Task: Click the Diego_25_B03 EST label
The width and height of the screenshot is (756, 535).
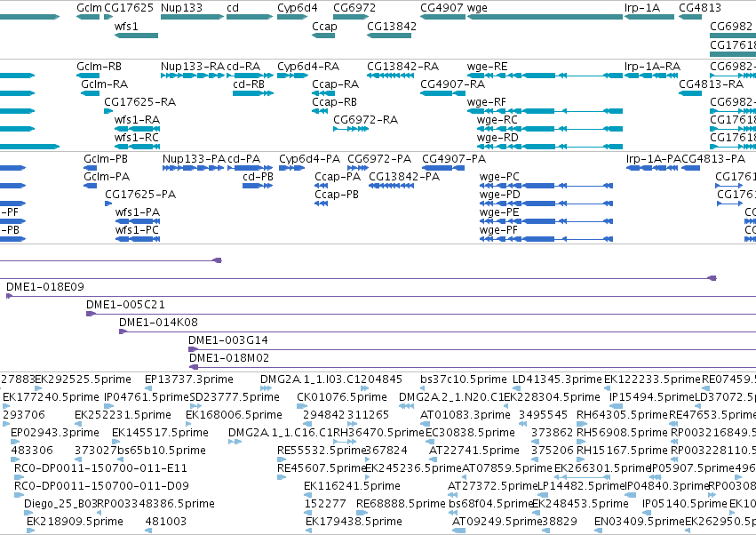Action: [x=60, y=504]
